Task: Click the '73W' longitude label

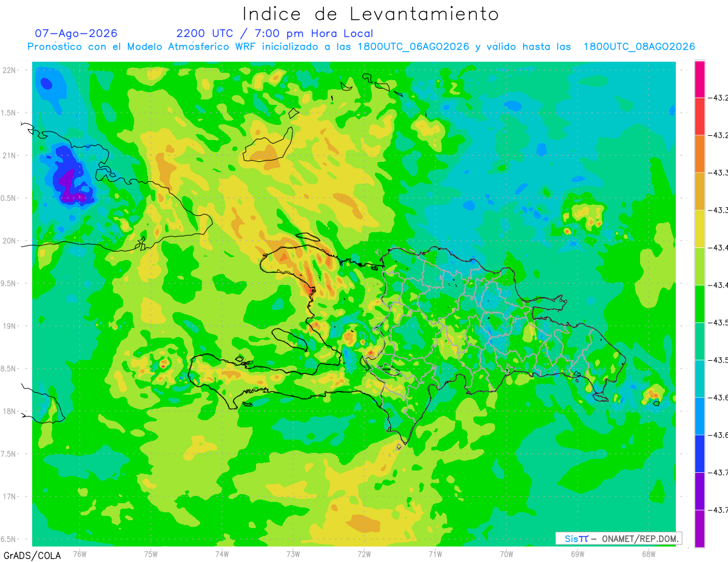Action: [x=292, y=554]
